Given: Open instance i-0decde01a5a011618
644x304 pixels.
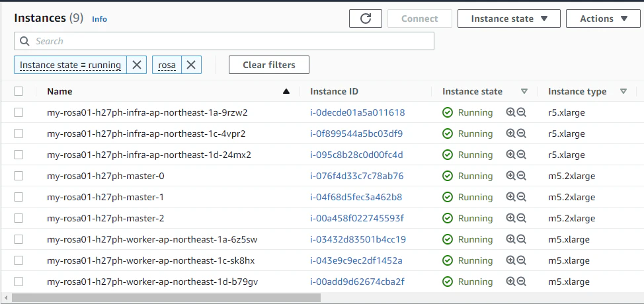Looking at the screenshot, I should pos(357,112).
